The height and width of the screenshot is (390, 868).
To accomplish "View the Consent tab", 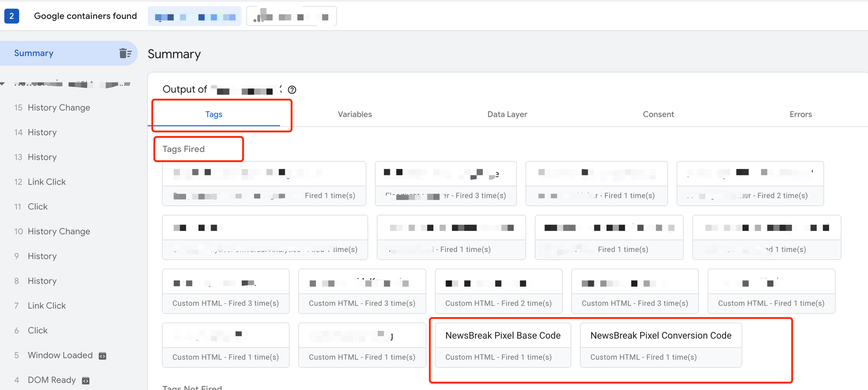I will 658,114.
